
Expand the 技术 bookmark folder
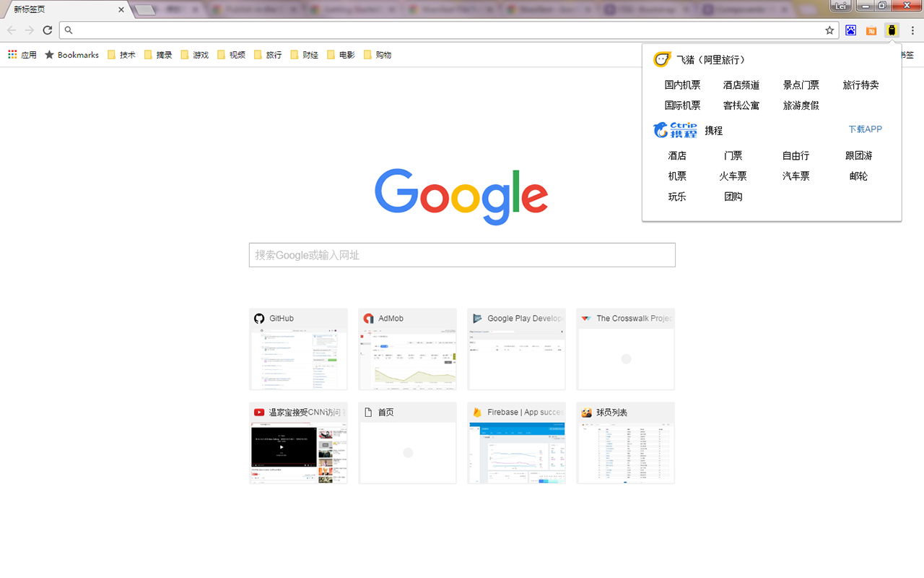(x=121, y=55)
